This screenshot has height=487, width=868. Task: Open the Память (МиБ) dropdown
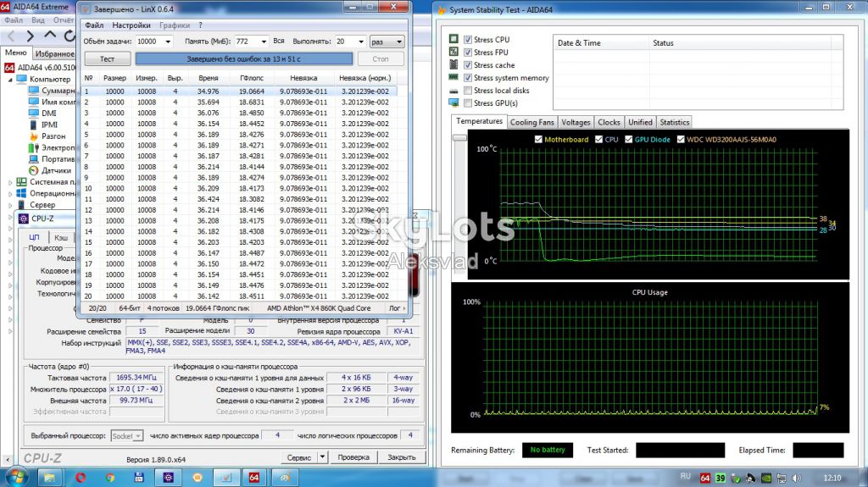click(x=264, y=42)
